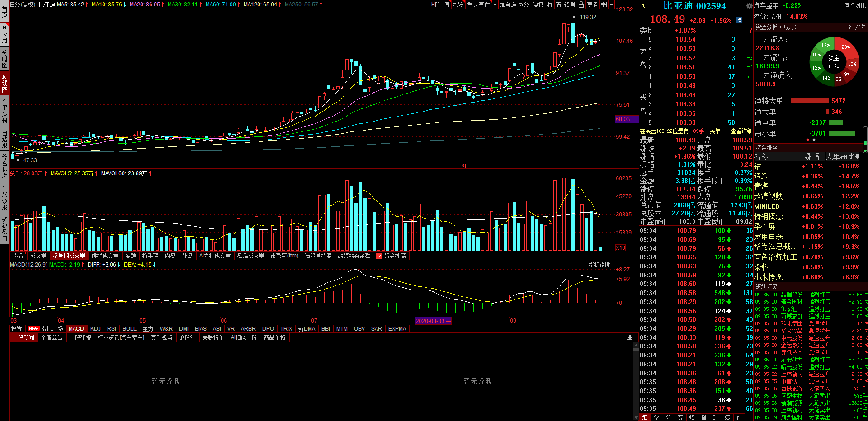Expand dropdown arrow at toolbar end

tap(612, 5)
